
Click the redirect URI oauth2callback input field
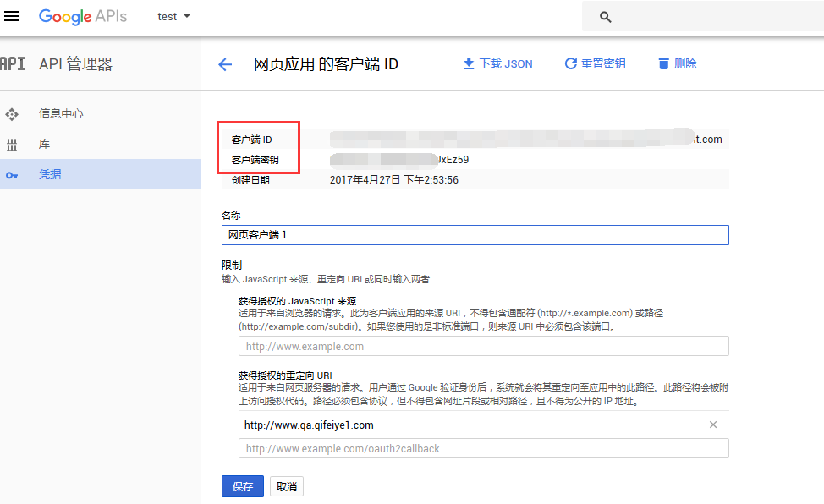pyautogui.click(x=483, y=449)
